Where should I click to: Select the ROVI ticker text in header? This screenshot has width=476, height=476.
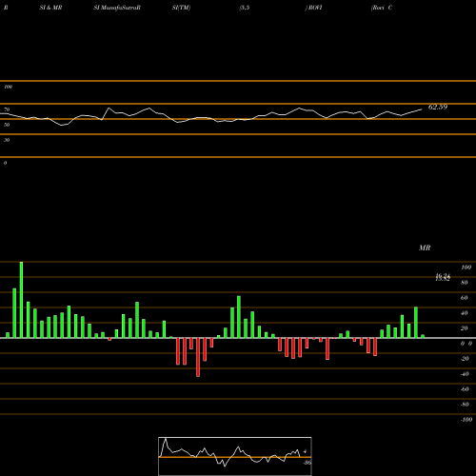click(315, 8)
